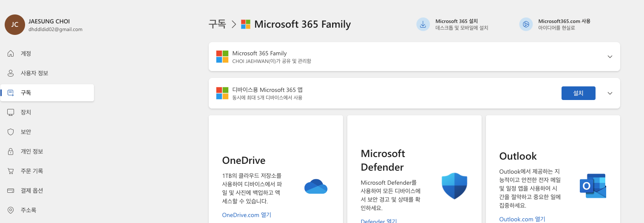Select the 구독 menu item
The height and width of the screenshot is (223, 644).
[47, 93]
